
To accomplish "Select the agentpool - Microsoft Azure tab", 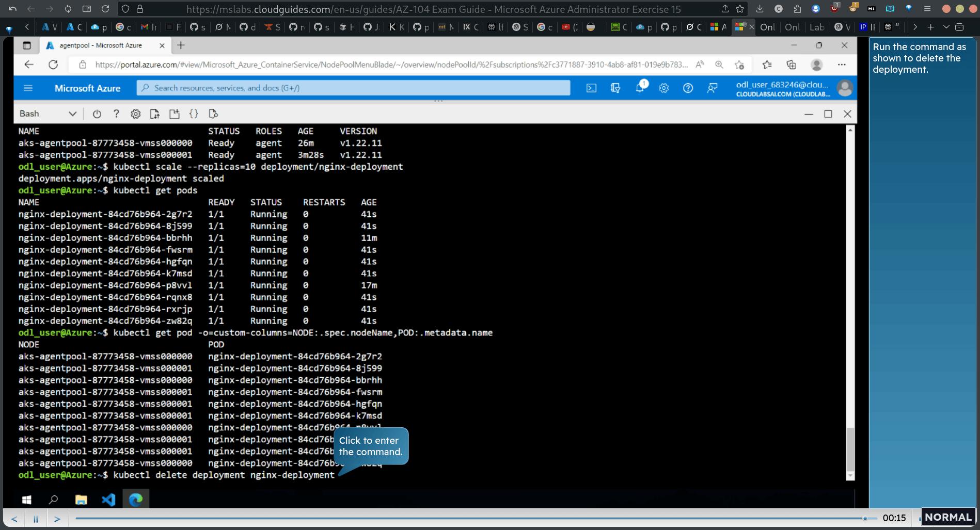I will [x=101, y=45].
